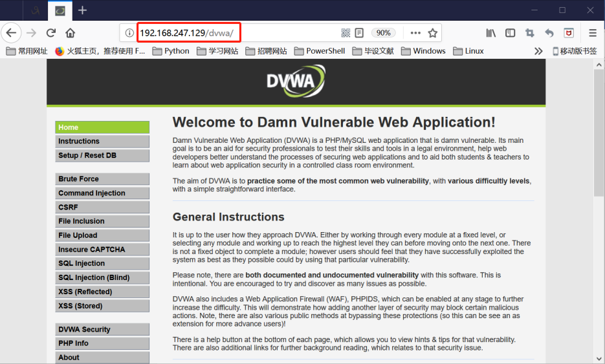
Task: Switch to the active DVWA tab
Action: coord(60,11)
